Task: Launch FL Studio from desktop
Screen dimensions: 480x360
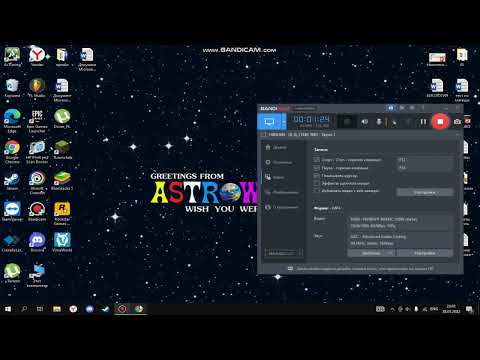Action: tap(37, 88)
